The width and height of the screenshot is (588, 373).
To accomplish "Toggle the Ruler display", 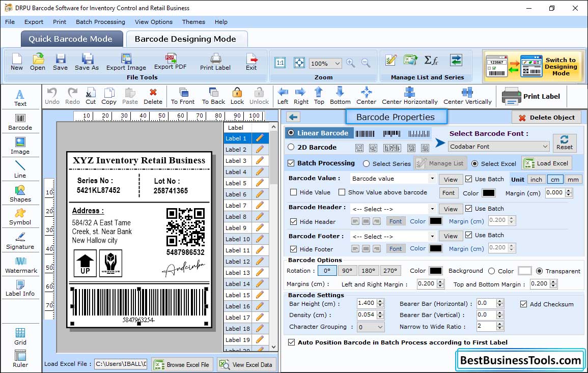I will (x=20, y=359).
